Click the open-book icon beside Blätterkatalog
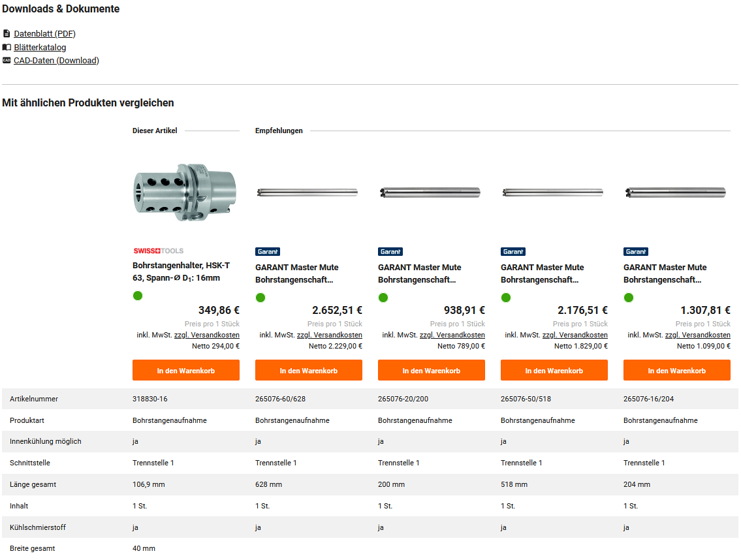 pyautogui.click(x=7, y=47)
